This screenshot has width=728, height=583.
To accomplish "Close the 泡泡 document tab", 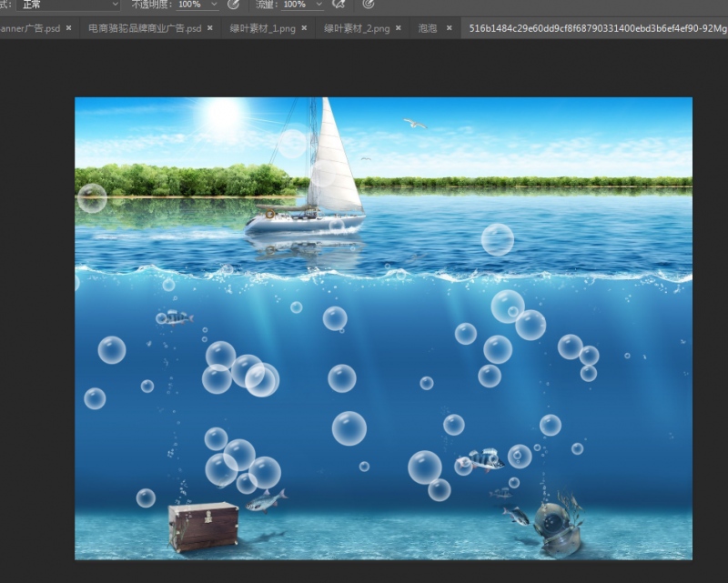I will point(450,29).
